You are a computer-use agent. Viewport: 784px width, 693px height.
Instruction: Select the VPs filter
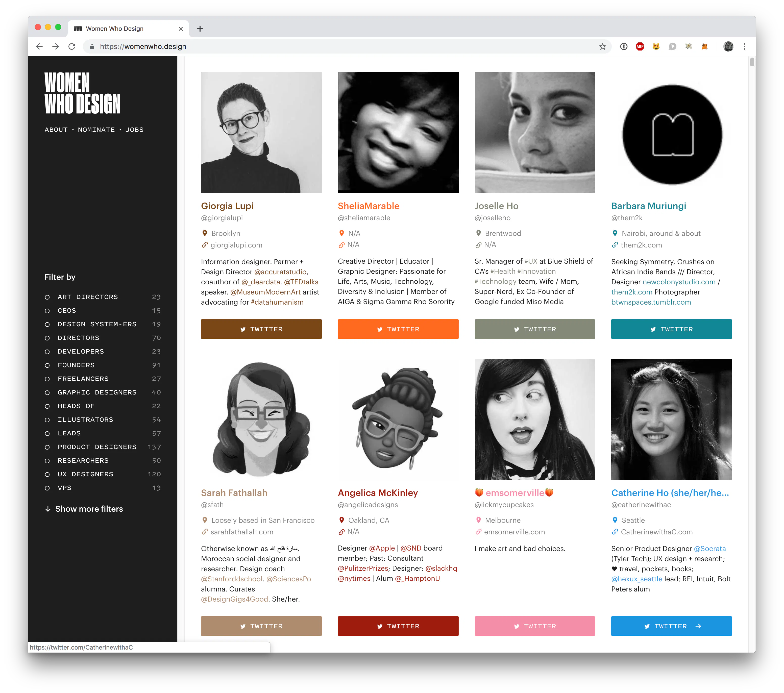[102, 488]
